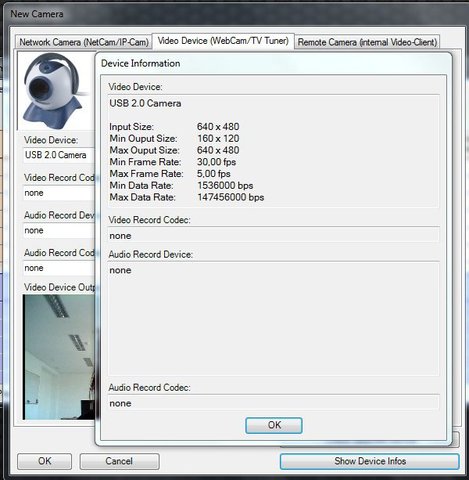Open the Remote Camera (internal Video-Client) tab
Viewport: 469px width, 480px height.
coord(367,42)
